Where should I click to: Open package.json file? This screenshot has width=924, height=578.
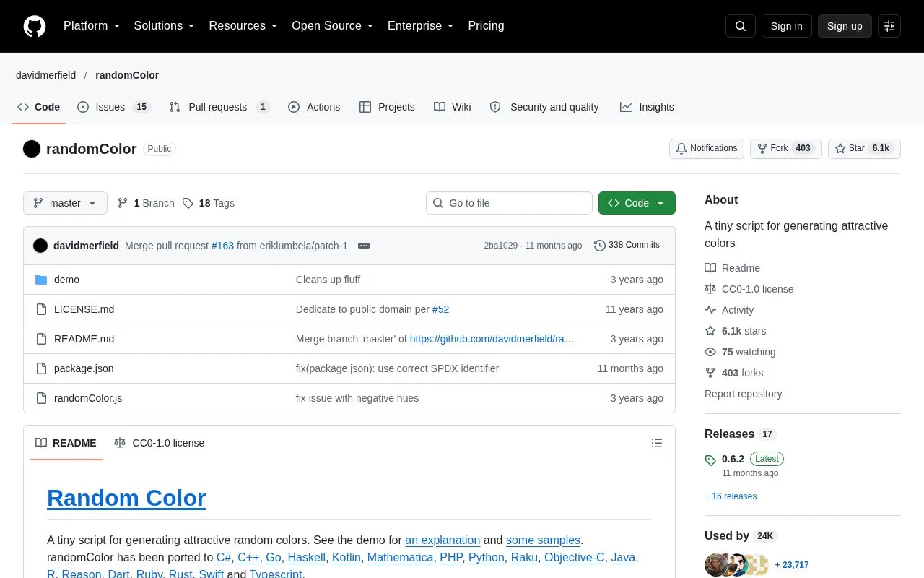pyautogui.click(x=84, y=368)
